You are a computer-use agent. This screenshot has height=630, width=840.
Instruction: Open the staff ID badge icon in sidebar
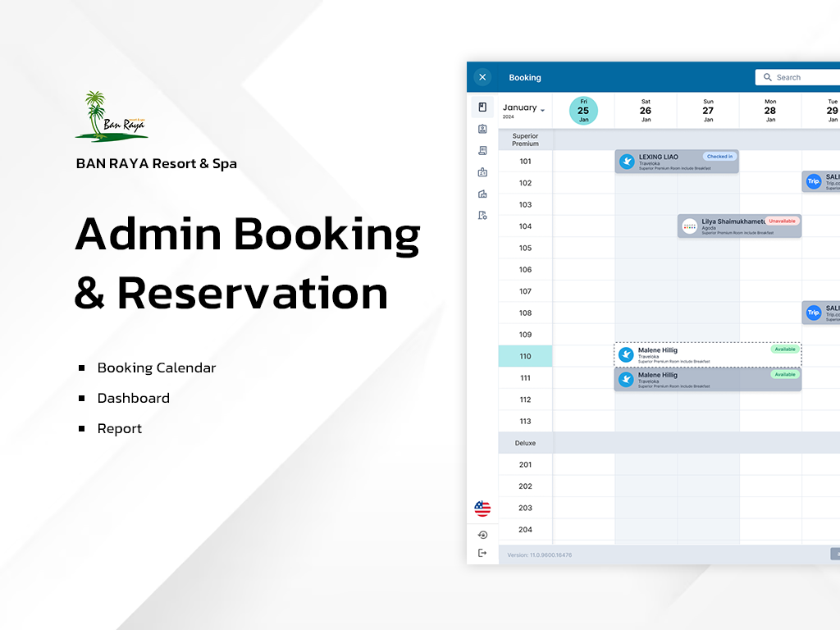482,172
